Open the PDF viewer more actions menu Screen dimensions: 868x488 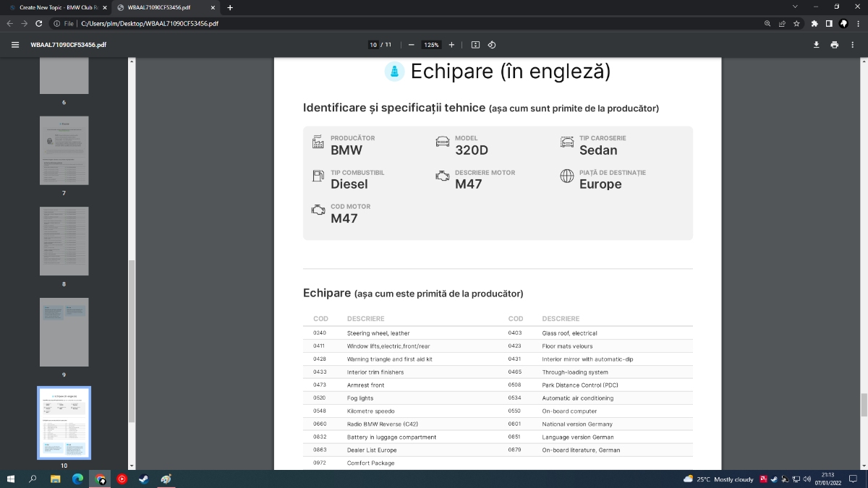[x=853, y=45]
